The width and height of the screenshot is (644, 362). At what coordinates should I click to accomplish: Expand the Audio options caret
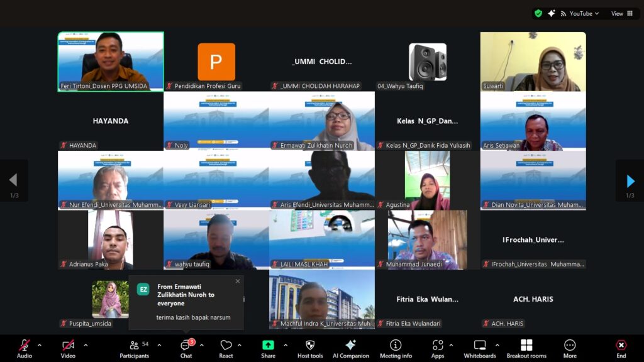click(40, 345)
